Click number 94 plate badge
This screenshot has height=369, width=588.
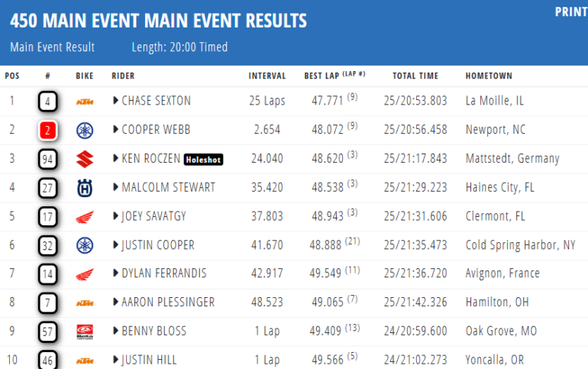(47, 159)
